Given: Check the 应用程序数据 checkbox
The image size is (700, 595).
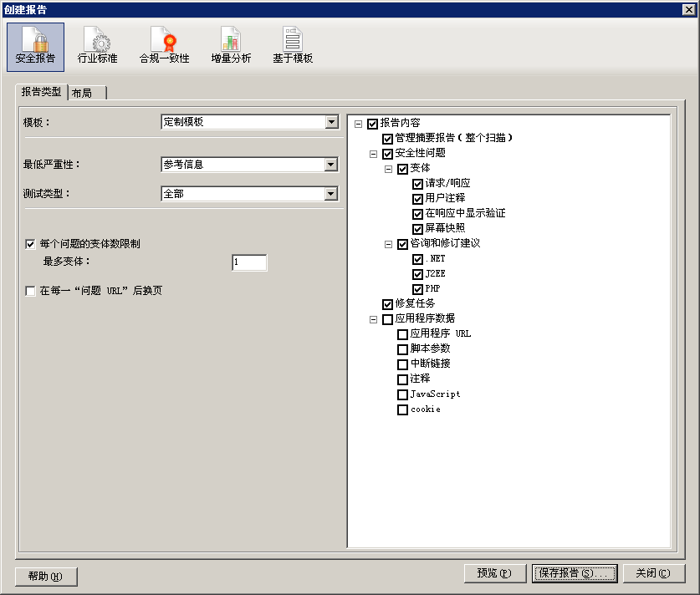Looking at the screenshot, I should [x=387, y=319].
